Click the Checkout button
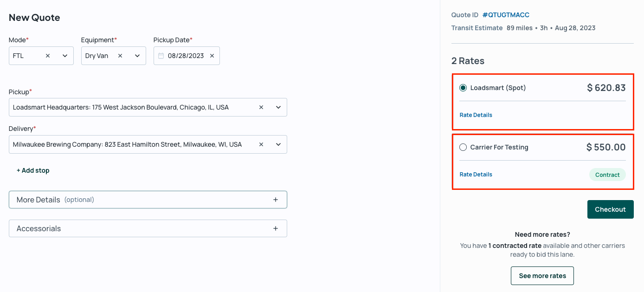644x292 pixels. [x=610, y=209]
